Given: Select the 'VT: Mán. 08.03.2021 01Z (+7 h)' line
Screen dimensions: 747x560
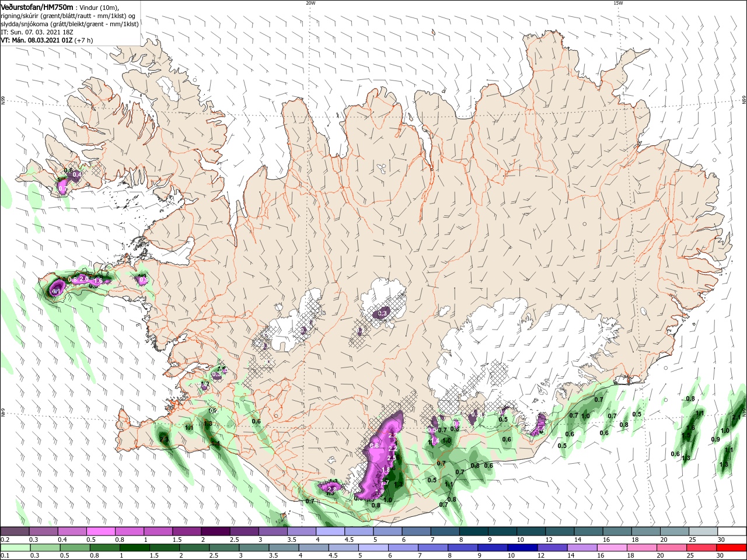Looking at the screenshot, I should point(47,40).
